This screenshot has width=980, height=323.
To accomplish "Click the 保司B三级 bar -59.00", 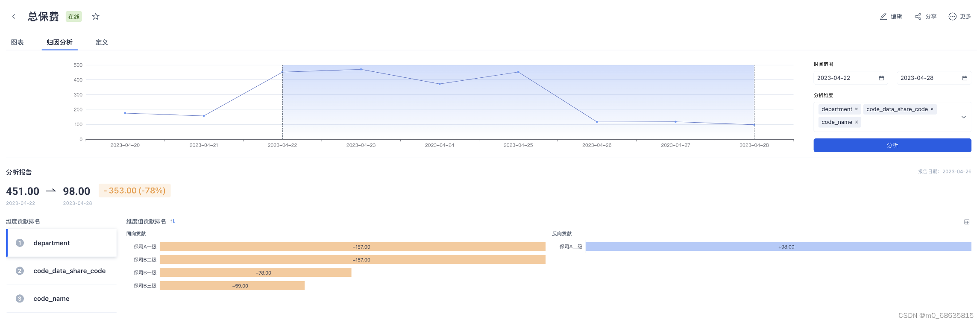I will click(x=232, y=286).
